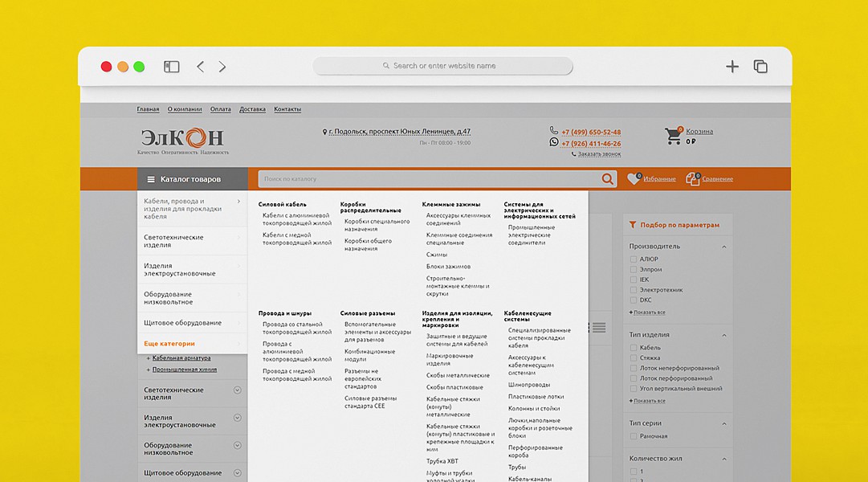Enable the IEK manufacturer checkbox
868x482 pixels.
(x=634, y=280)
